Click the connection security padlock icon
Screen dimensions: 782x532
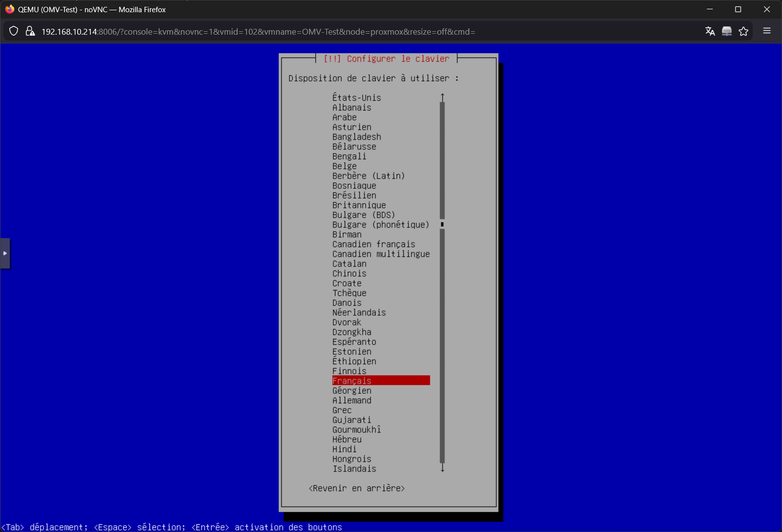(30, 31)
